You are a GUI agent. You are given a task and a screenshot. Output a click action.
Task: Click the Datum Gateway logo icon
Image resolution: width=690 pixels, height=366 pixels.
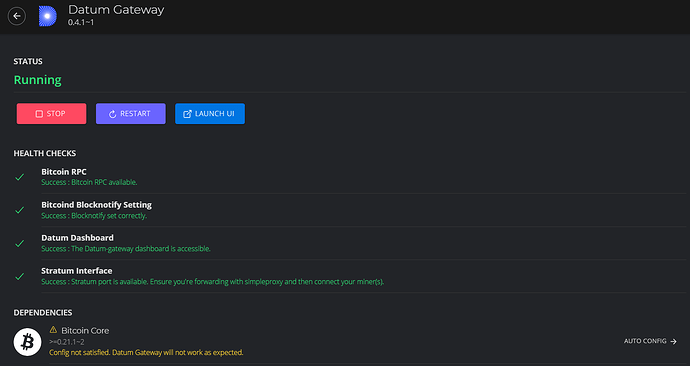point(48,16)
